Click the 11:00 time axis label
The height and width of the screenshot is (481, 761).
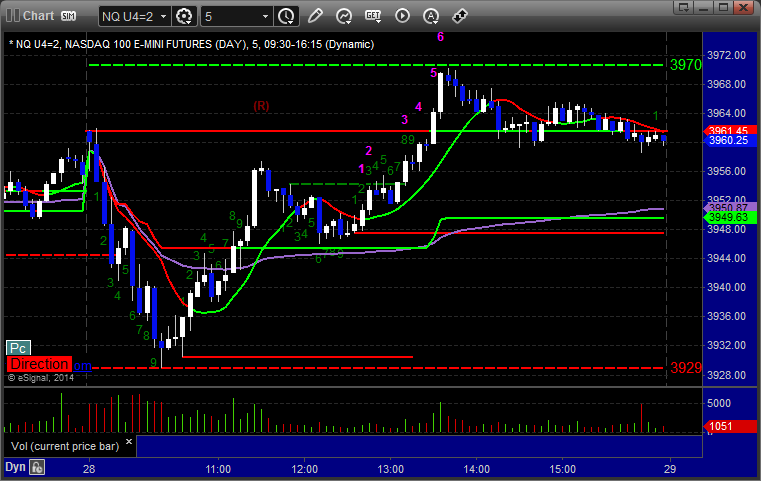(218, 469)
